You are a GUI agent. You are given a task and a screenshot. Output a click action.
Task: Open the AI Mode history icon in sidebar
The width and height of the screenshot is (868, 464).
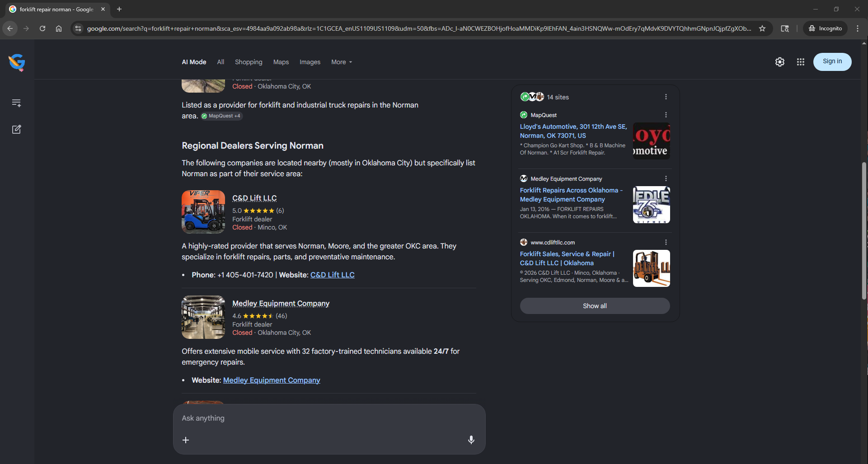click(x=17, y=103)
